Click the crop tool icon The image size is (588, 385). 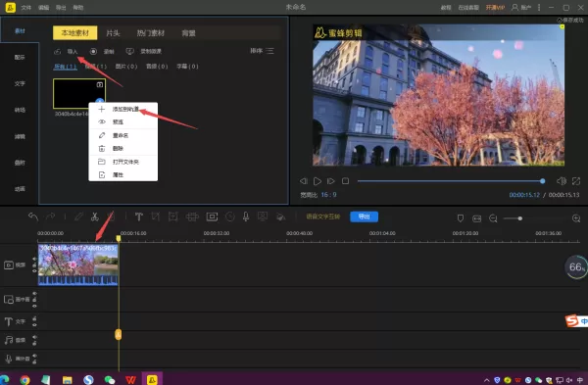click(x=155, y=217)
